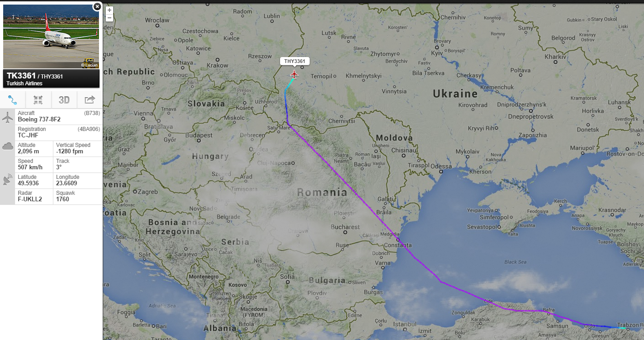This screenshot has height=340, width=644.
Task: Switch to 3D cockpit view
Action: click(x=64, y=100)
